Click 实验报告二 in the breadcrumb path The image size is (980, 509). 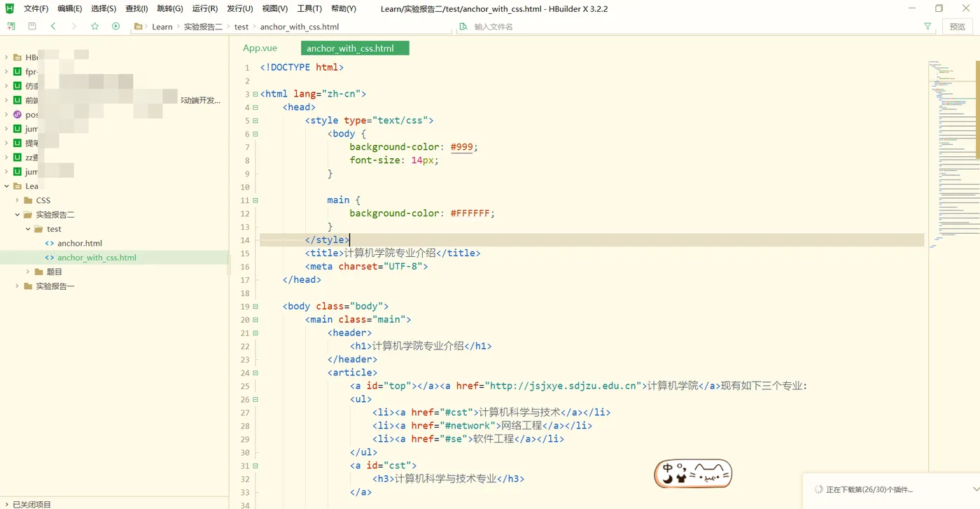[x=203, y=27]
